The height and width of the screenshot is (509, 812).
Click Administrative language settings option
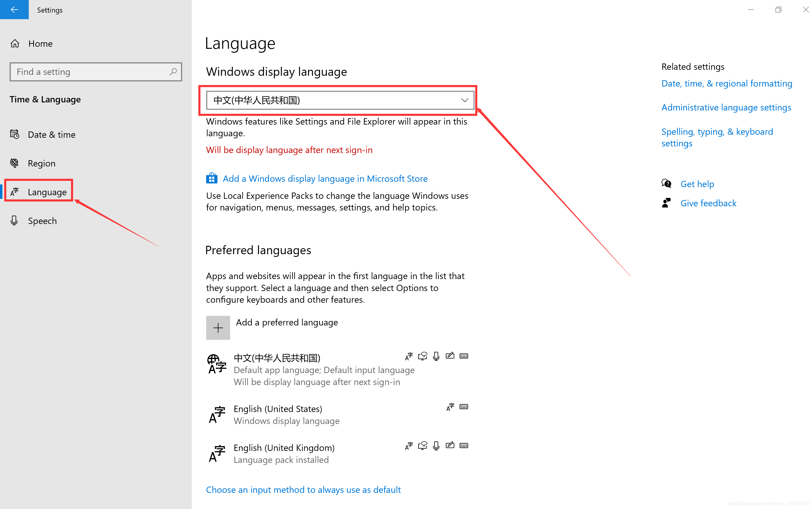(726, 107)
